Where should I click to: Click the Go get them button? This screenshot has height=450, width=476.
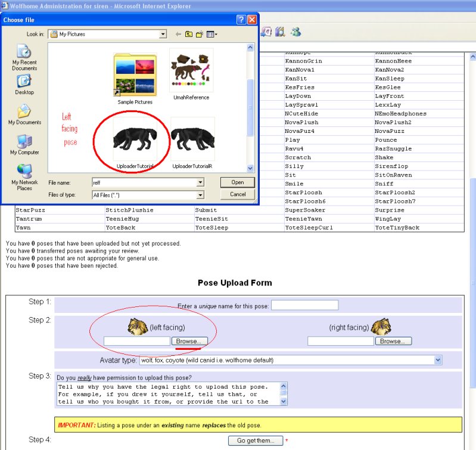tap(256, 440)
